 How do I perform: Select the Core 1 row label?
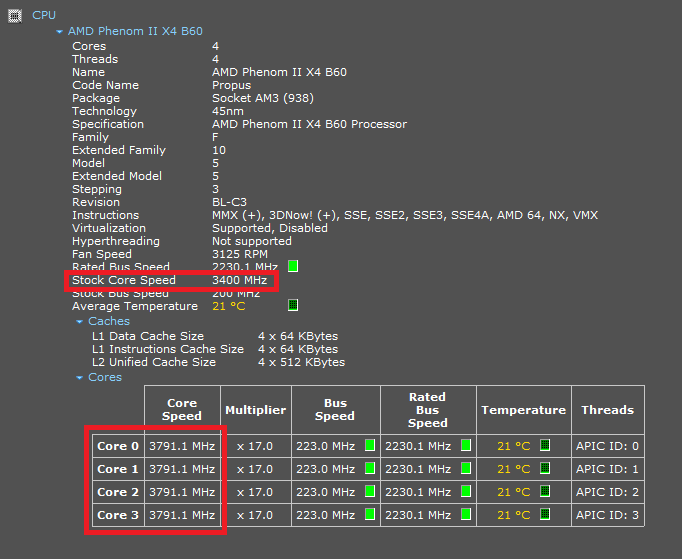pyautogui.click(x=118, y=469)
